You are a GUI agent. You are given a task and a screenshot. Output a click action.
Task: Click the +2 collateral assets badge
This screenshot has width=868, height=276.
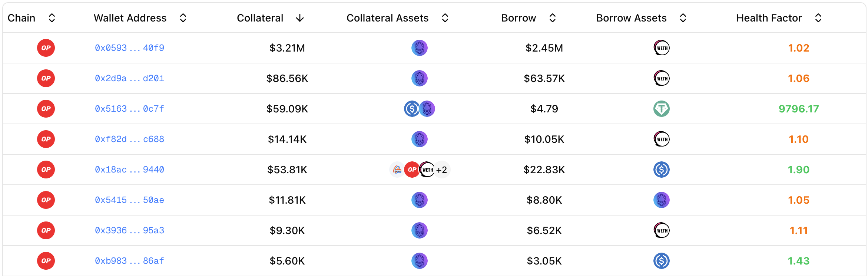click(442, 170)
